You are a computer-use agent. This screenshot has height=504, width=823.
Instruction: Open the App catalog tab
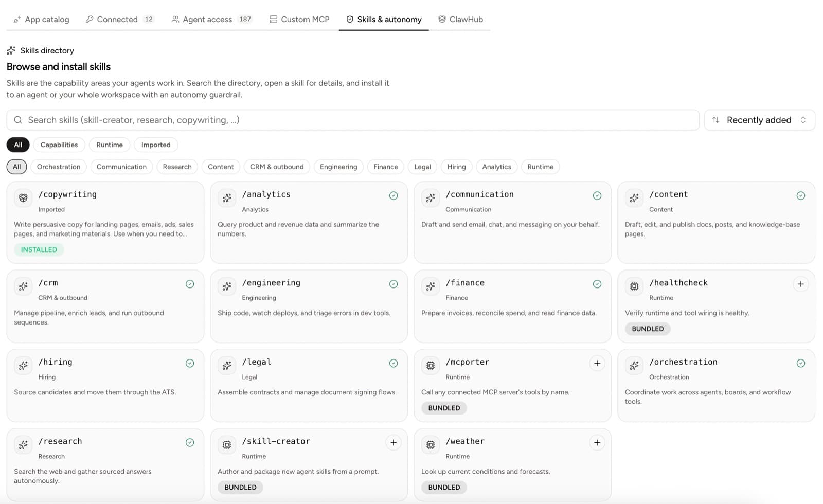(x=41, y=19)
